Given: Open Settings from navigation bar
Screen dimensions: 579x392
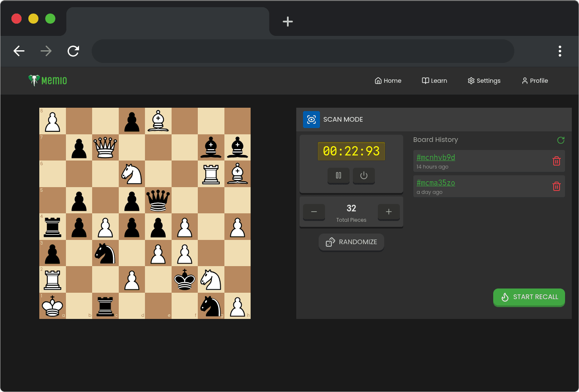Looking at the screenshot, I should pyautogui.click(x=484, y=81).
